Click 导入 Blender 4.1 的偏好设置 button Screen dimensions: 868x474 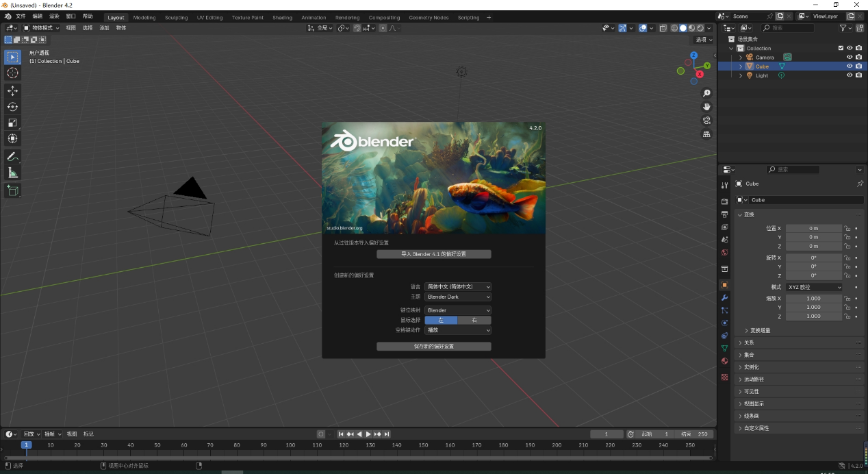click(433, 254)
